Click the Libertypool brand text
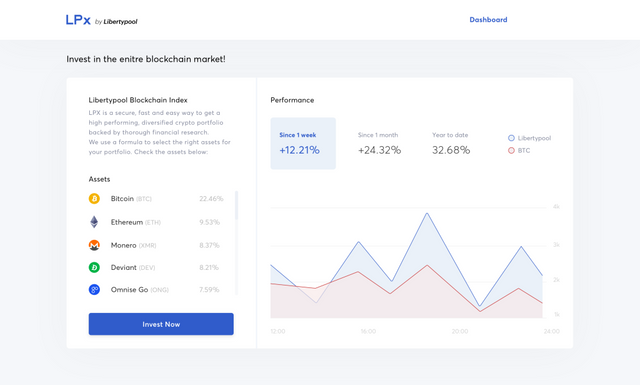 click(120, 22)
